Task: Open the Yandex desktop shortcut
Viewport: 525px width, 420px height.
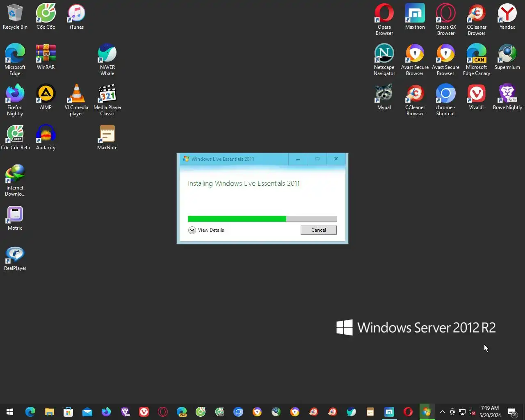Action: pyautogui.click(x=507, y=17)
